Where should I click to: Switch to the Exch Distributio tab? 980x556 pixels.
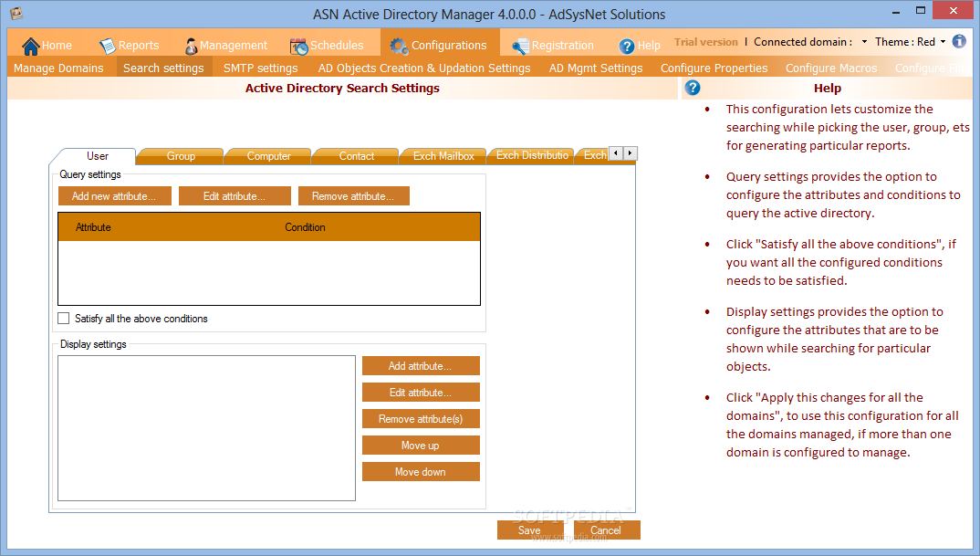[x=532, y=156]
